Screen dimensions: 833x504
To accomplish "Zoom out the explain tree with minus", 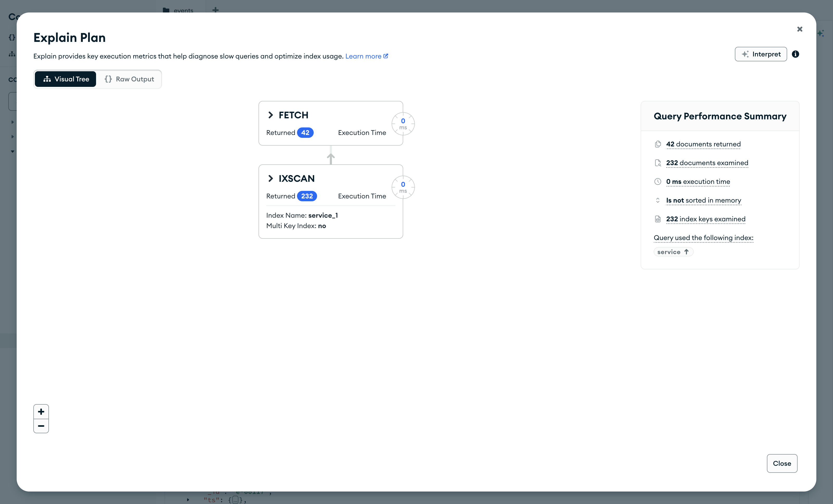I will click(x=41, y=426).
